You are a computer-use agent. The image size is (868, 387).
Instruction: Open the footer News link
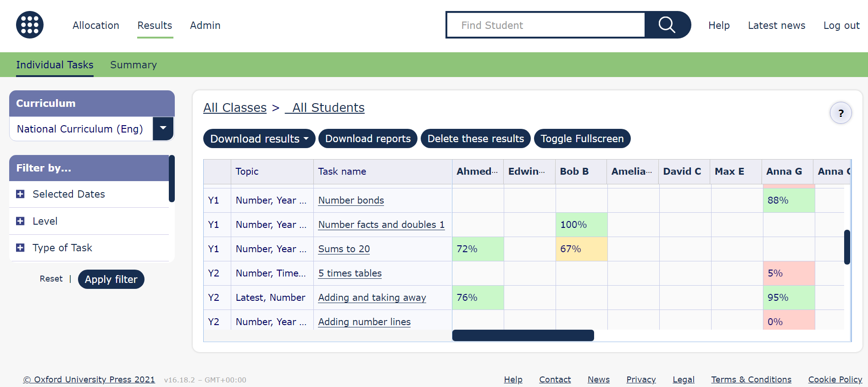tap(599, 380)
